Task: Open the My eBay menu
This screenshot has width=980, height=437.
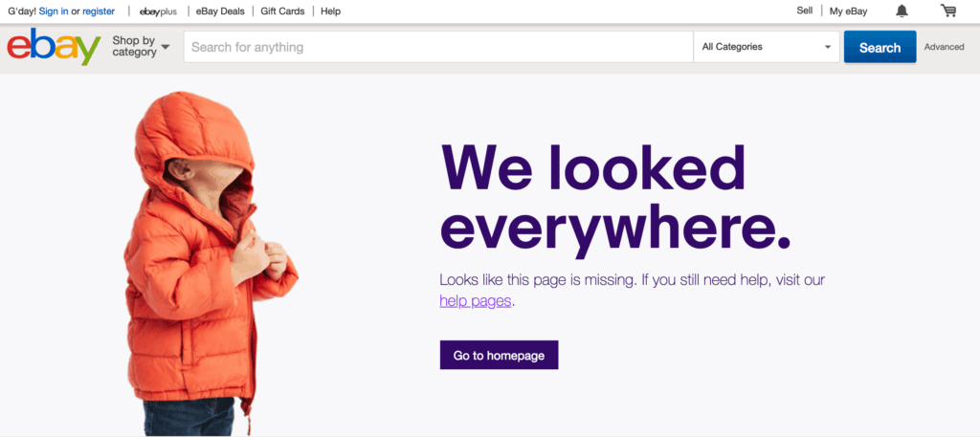Action: click(x=848, y=11)
